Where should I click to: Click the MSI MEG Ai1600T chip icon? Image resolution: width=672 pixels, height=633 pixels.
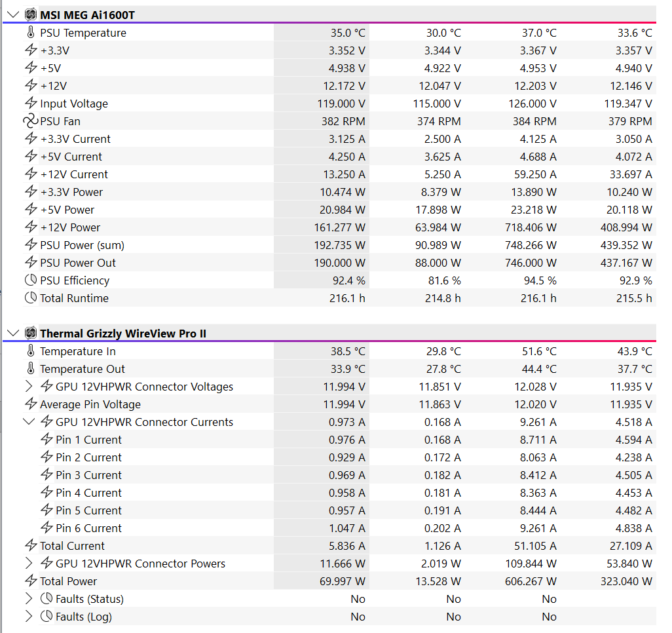coord(31,14)
